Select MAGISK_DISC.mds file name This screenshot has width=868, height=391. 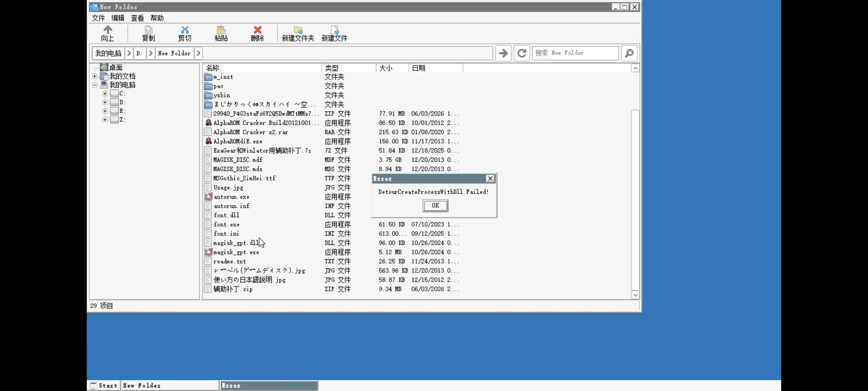pos(238,169)
